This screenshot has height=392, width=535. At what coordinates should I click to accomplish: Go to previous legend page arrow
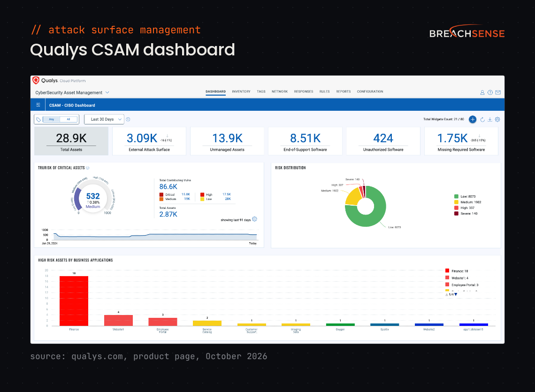(x=447, y=294)
